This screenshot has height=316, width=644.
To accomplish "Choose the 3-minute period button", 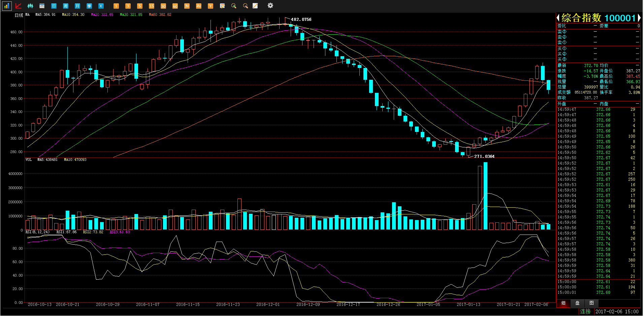I will [128, 6].
